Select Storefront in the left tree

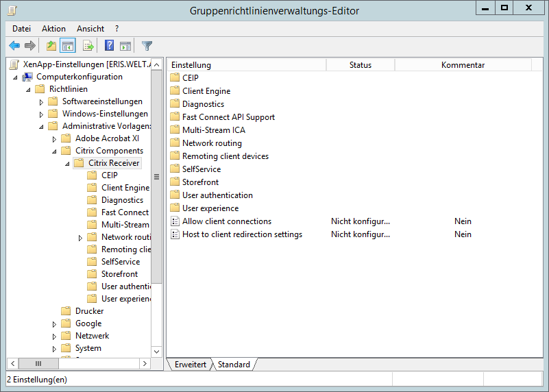[x=119, y=273]
